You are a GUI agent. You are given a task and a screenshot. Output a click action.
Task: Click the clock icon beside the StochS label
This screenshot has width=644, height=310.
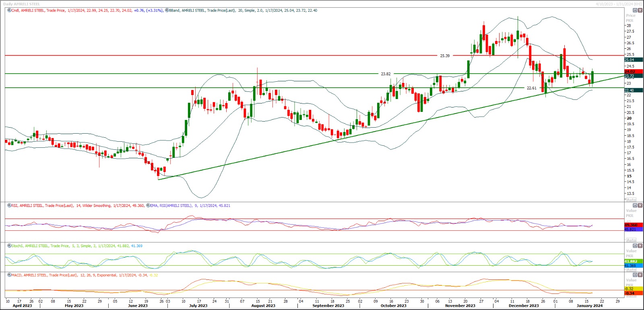tap(9, 246)
